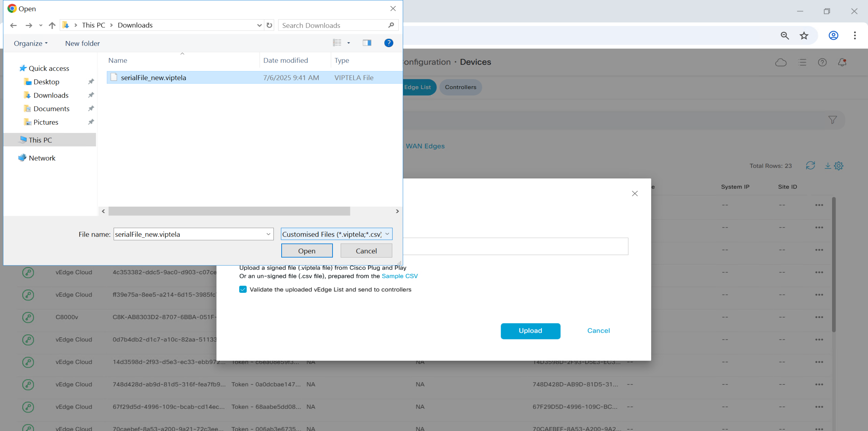Toggle the file dialog preview pane
The width and height of the screenshot is (868, 431).
click(x=367, y=43)
